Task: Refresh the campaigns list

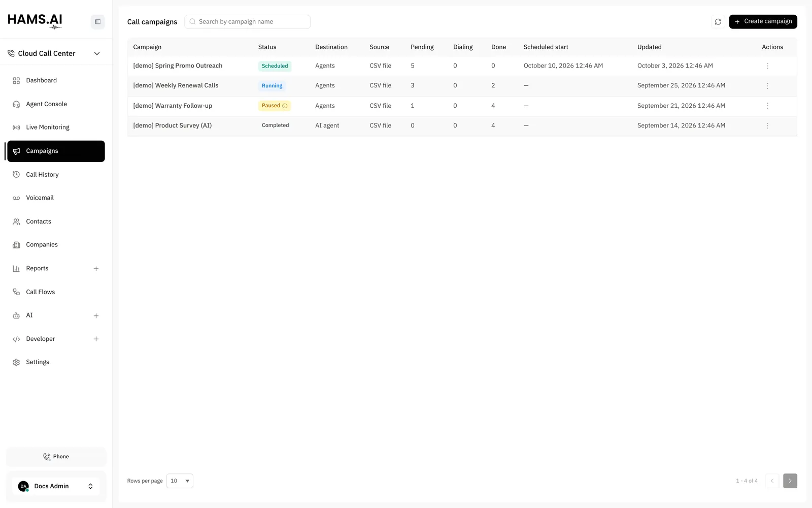Action: 718,22
